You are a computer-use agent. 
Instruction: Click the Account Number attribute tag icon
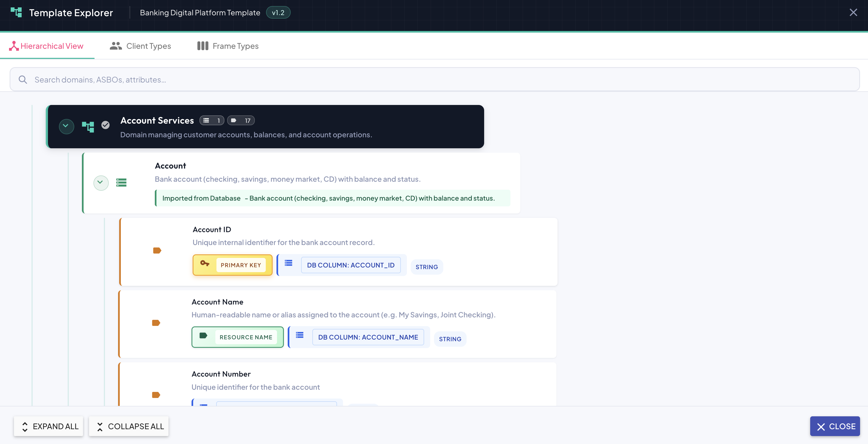(156, 395)
